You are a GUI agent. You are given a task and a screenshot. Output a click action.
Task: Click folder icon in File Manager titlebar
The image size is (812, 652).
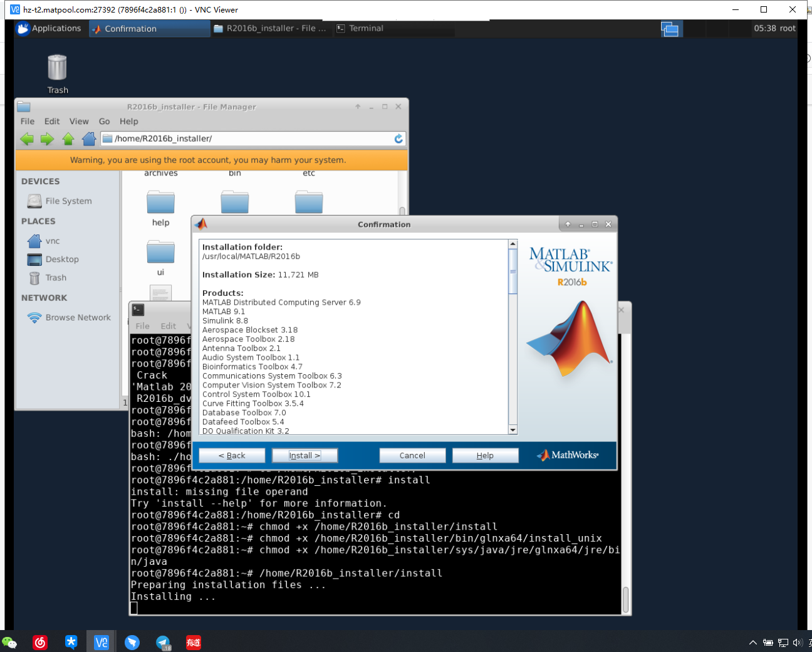pyautogui.click(x=24, y=107)
